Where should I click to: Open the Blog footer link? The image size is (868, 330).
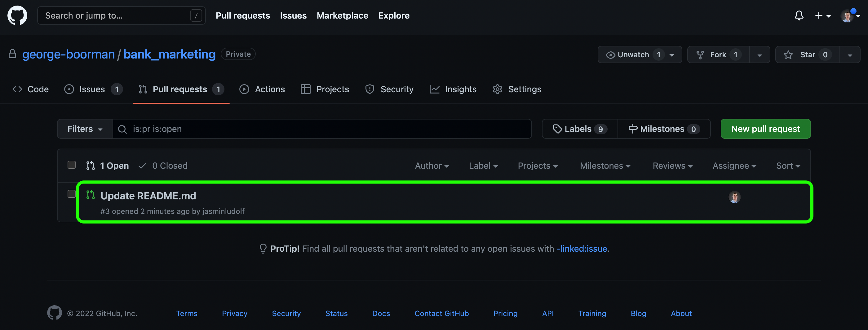point(638,313)
